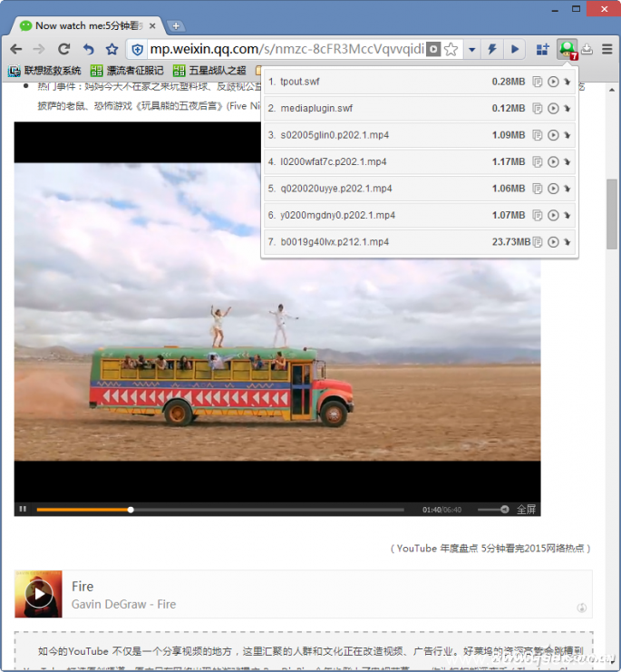
Task: Go back to the previous page
Action: click(x=16, y=49)
